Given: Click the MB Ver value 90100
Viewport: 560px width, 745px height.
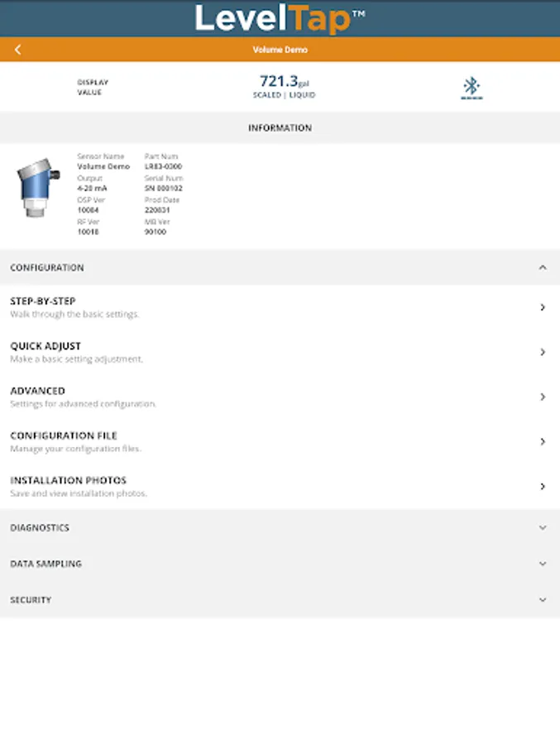Looking at the screenshot, I should [x=156, y=232].
